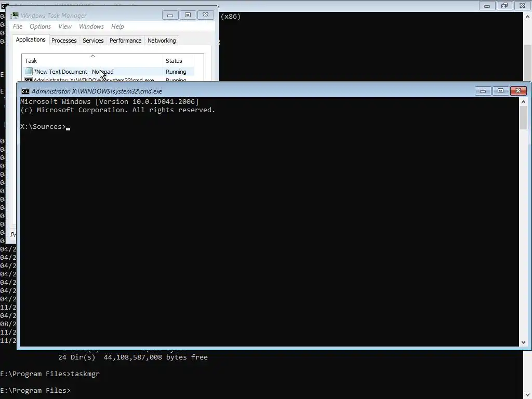Click the Task Manager title bar icon
Image resolution: width=532 pixels, height=399 pixels.
pyautogui.click(x=14, y=16)
